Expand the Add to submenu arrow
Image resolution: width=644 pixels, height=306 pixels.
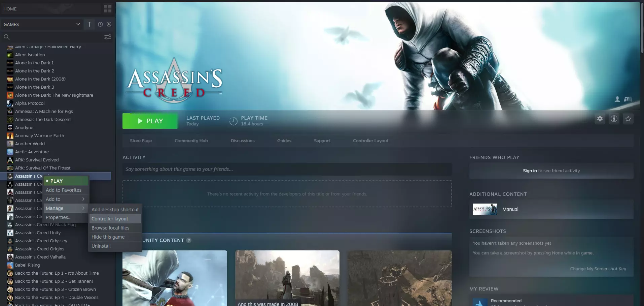(x=83, y=199)
